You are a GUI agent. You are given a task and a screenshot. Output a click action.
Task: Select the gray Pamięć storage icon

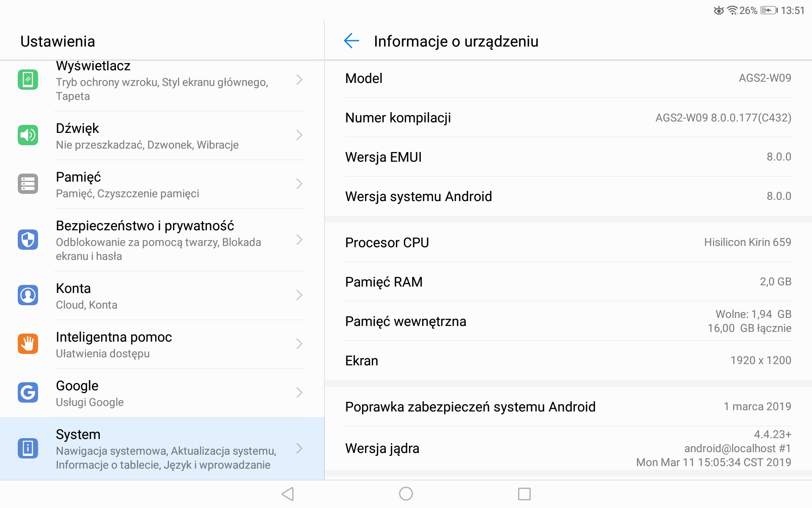pyautogui.click(x=28, y=184)
